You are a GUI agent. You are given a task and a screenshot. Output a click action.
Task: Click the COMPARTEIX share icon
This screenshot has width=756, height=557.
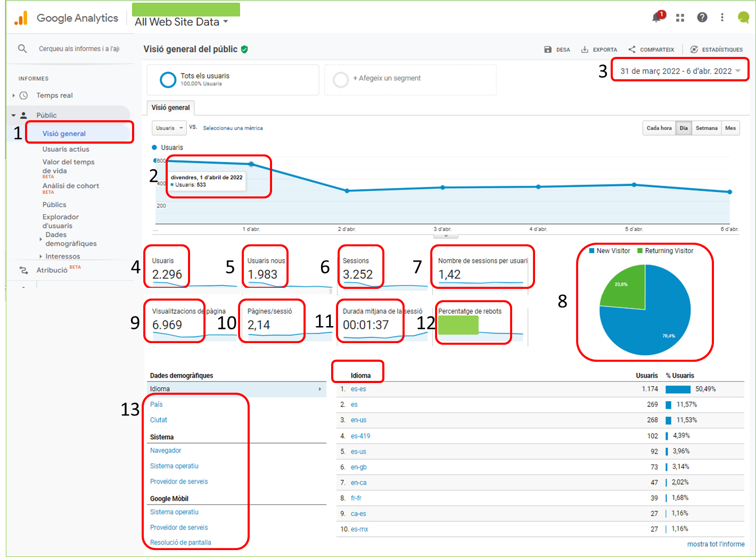(x=632, y=49)
